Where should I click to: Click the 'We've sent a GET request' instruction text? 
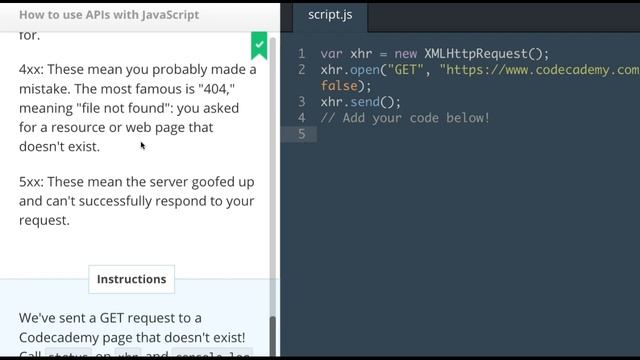click(110, 318)
